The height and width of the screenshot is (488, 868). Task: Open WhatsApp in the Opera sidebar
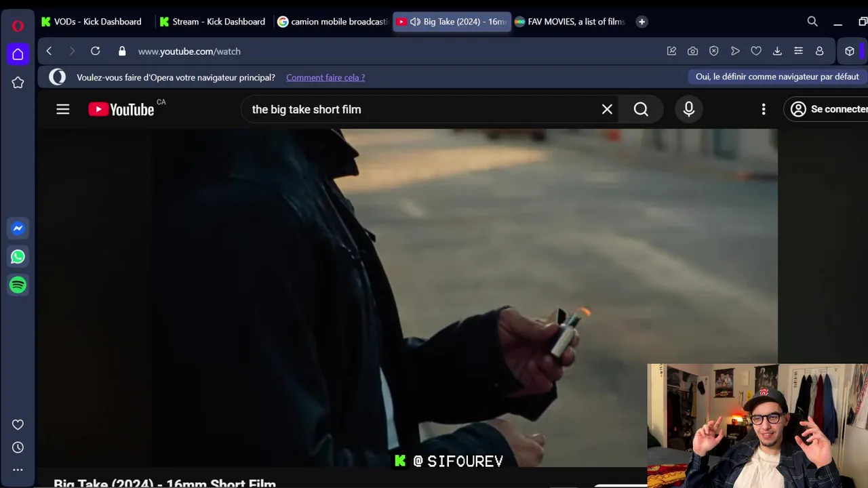pyautogui.click(x=18, y=257)
